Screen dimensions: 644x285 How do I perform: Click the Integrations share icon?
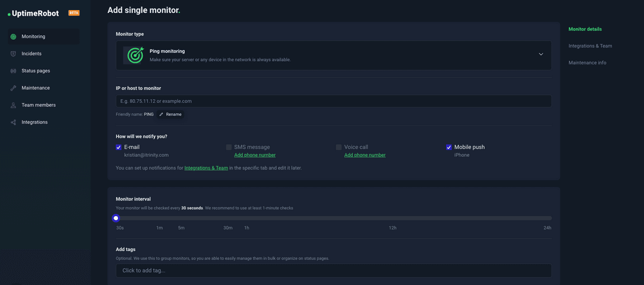click(x=13, y=122)
